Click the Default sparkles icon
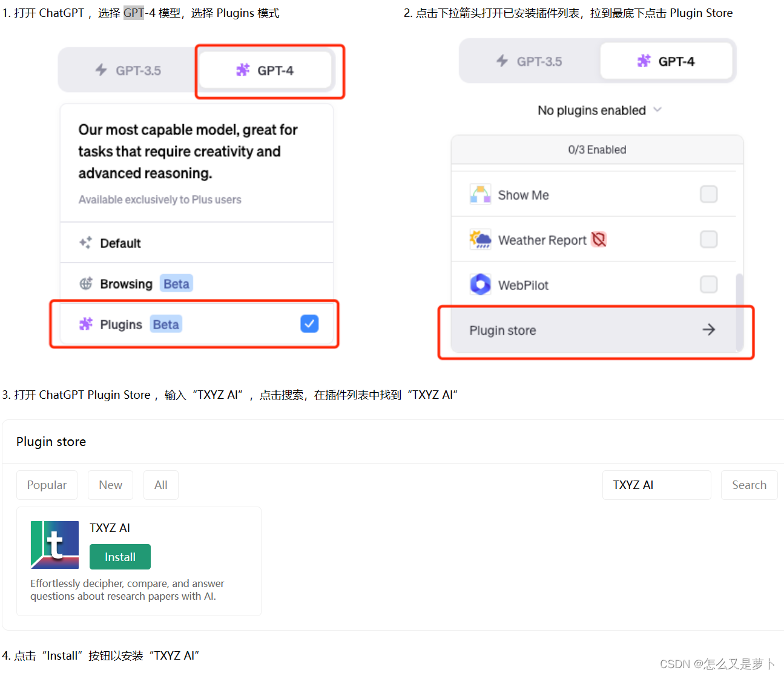784x676 pixels. click(86, 243)
